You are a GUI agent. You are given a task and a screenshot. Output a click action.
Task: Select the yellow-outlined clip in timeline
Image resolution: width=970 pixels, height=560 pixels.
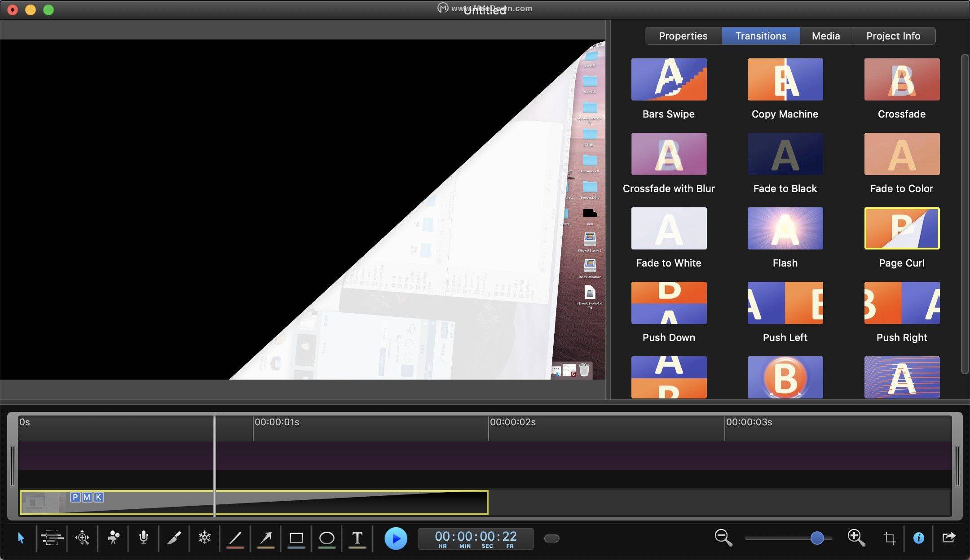pyautogui.click(x=254, y=503)
